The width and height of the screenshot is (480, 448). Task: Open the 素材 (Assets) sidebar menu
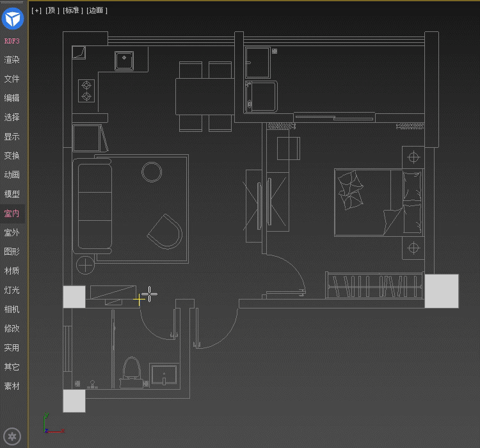pos(12,386)
